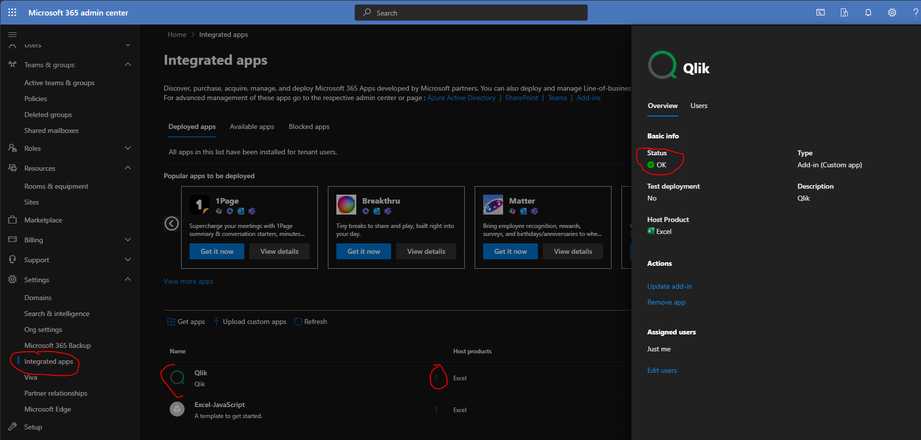Click the Update add-in link

(670, 287)
